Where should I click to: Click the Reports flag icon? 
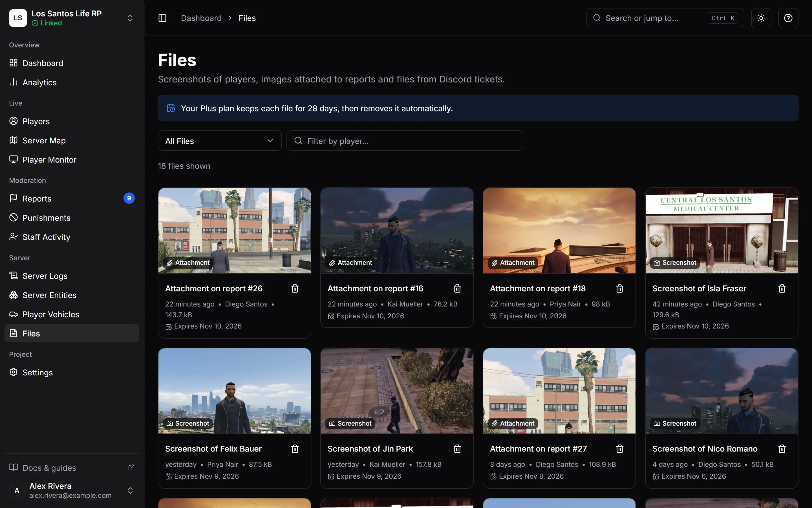pos(14,198)
